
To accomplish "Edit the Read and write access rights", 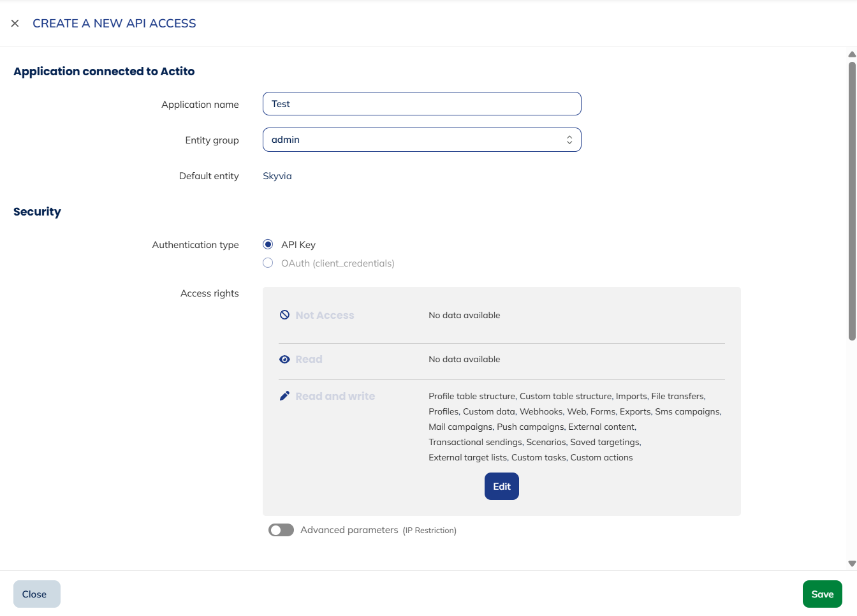I will pyautogui.click(x=501, y=486).
